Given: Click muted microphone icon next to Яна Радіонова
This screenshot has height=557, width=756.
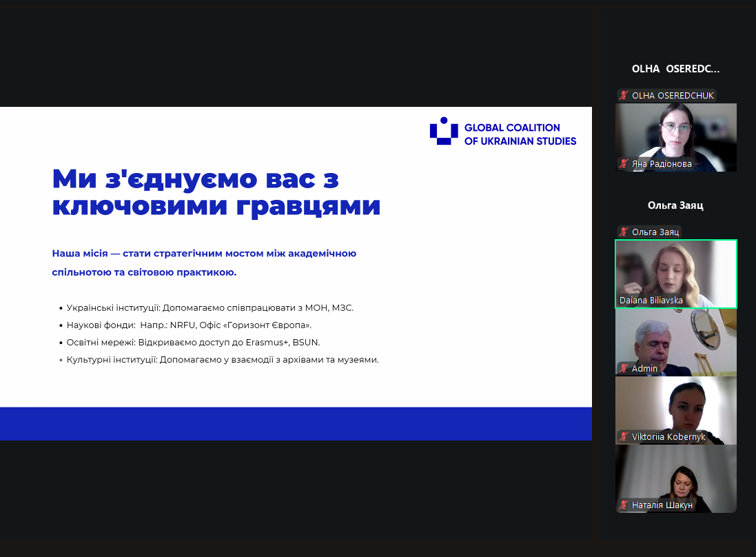Looking at the screenshot, I should point(623,164).
